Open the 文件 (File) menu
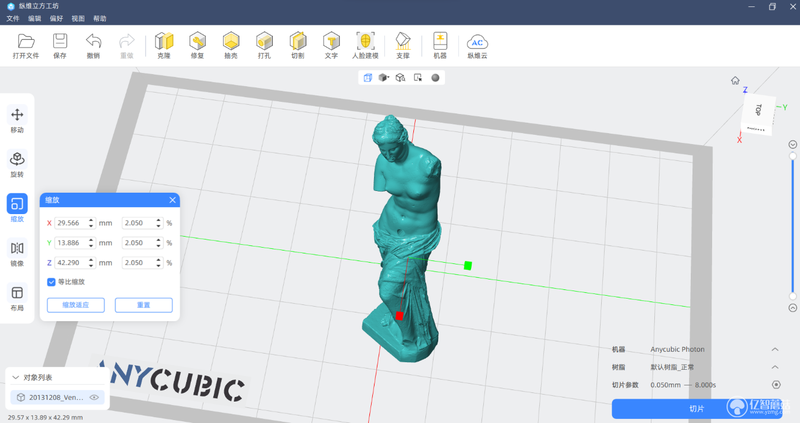This screenshot has height=423, width=800. pos(13,18)
